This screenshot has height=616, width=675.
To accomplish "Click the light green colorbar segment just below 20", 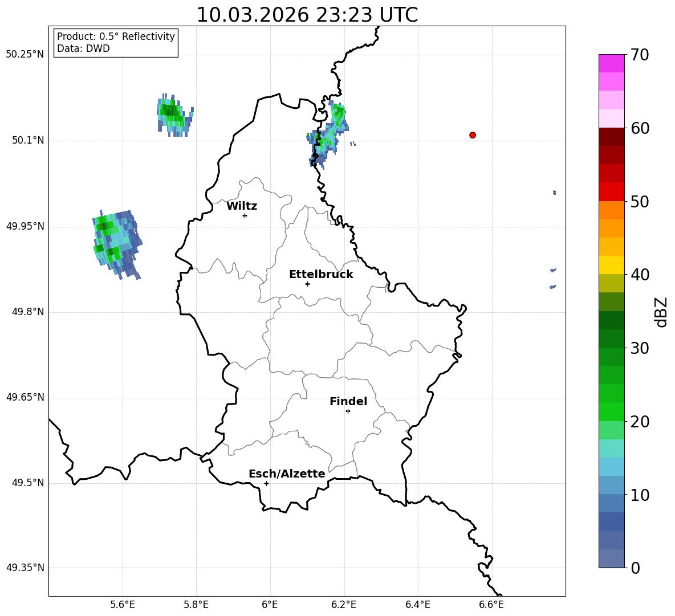I will point(611,430).
